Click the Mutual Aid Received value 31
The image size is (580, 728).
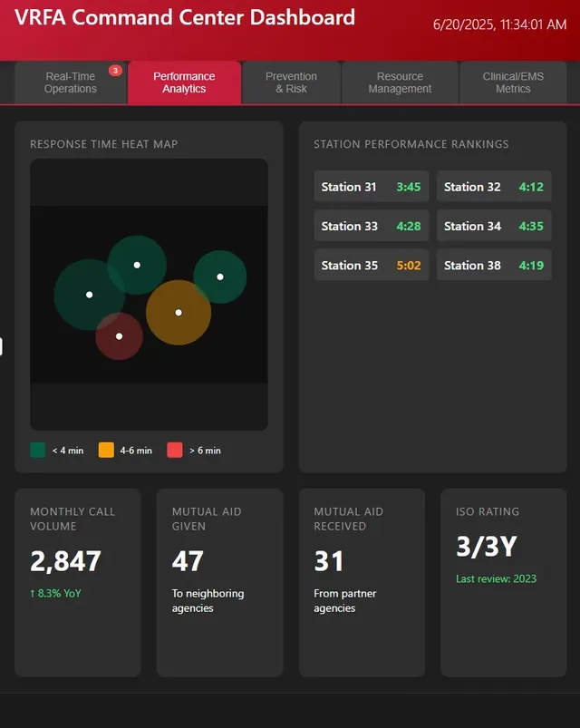(329, 561)
